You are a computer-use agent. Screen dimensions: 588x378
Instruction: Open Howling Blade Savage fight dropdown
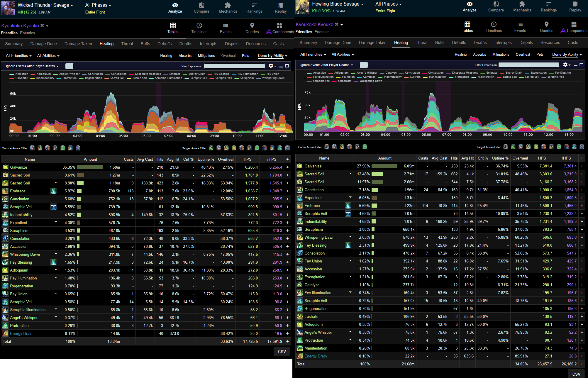338,4
